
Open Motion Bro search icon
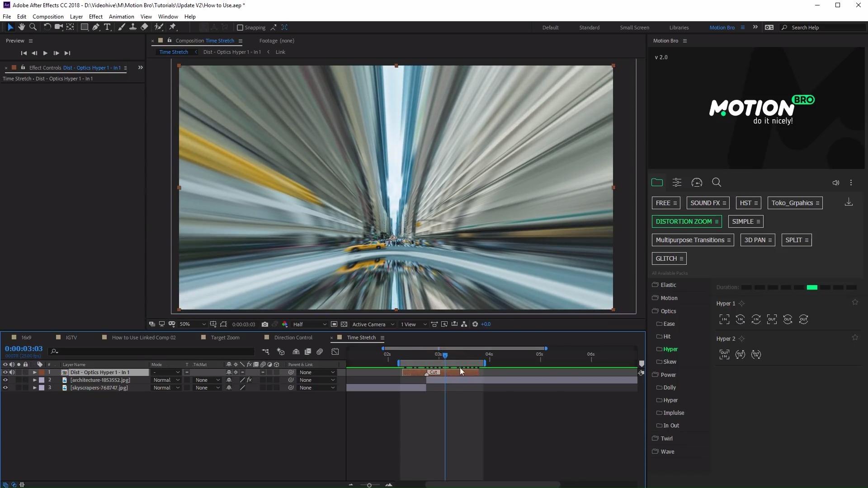coord(717,183)
